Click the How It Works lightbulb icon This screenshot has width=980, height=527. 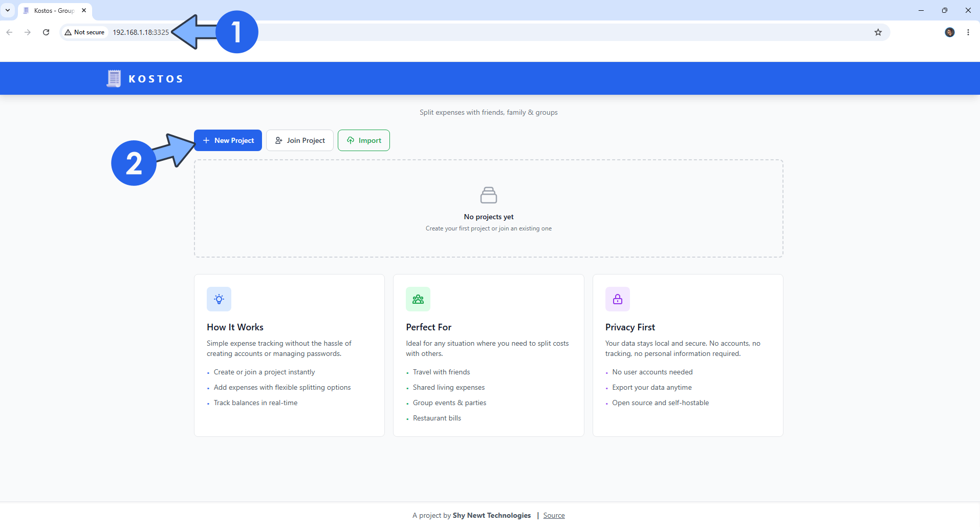point(219,299)
